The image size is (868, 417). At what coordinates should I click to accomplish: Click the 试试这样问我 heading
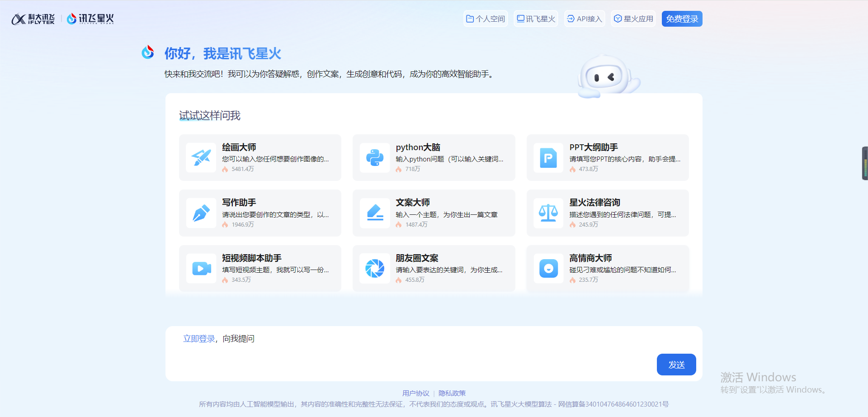pos(210,116)
